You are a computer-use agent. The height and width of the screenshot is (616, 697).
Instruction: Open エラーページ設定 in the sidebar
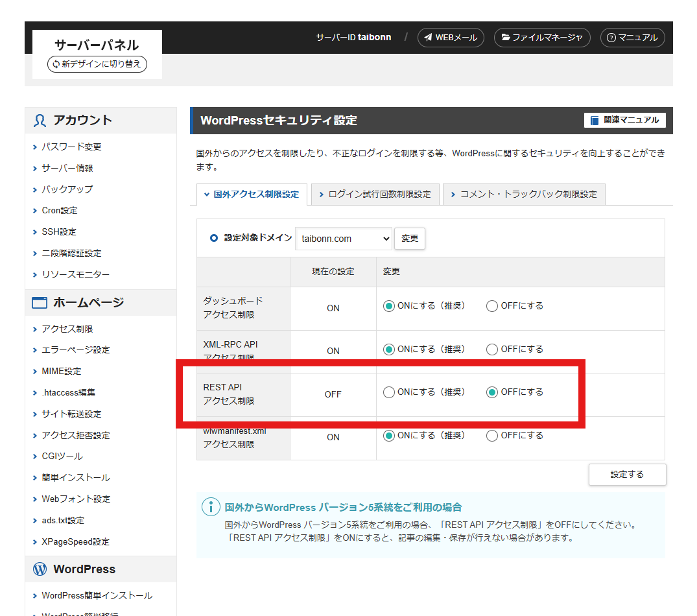76,350
